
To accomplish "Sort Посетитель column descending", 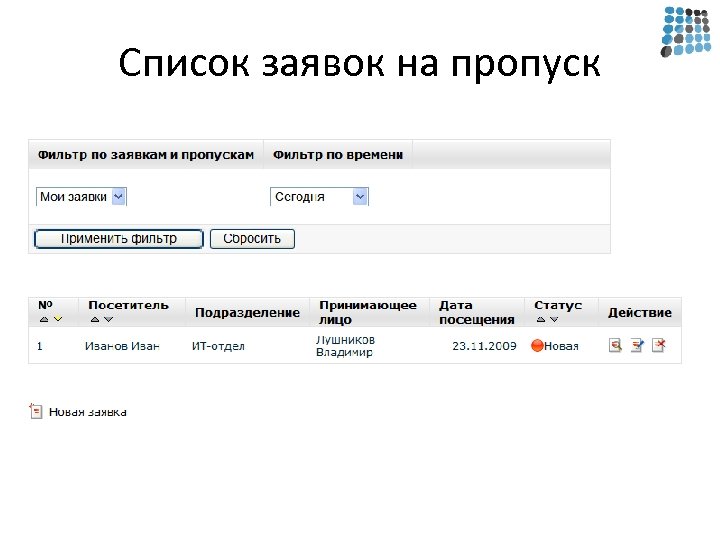I will 108,319.
